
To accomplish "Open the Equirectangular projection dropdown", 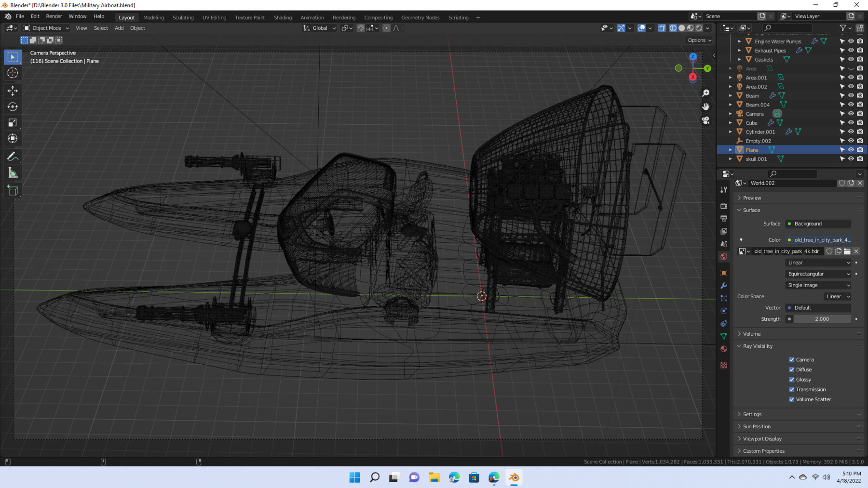I will click(x=817, y=274).
